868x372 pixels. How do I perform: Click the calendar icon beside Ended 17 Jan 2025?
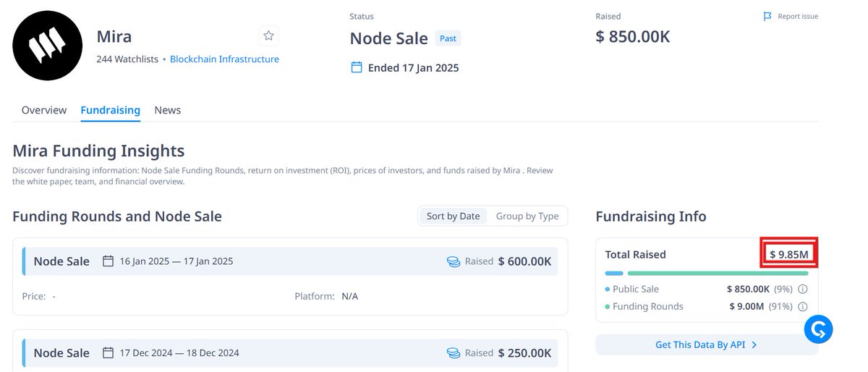(x=356, y=67)
